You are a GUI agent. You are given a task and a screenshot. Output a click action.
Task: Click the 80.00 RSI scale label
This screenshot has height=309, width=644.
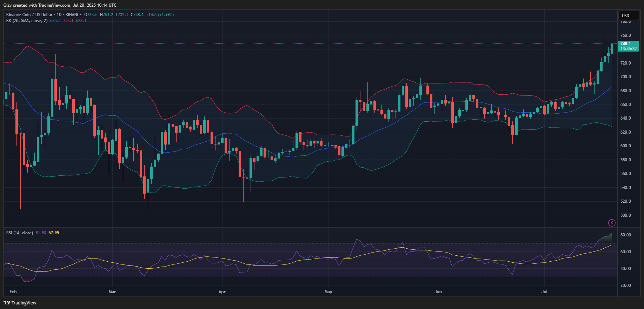tap(625, 235)
